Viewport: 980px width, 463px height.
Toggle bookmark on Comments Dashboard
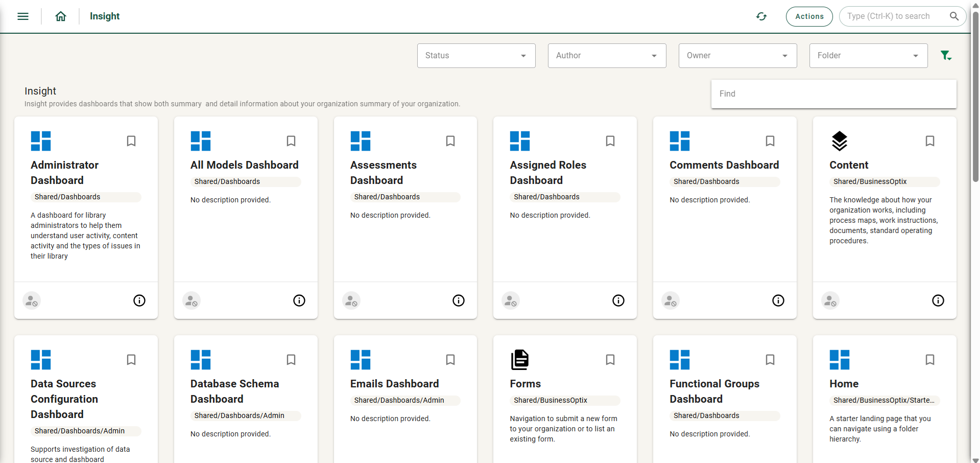tap(770, 141)
